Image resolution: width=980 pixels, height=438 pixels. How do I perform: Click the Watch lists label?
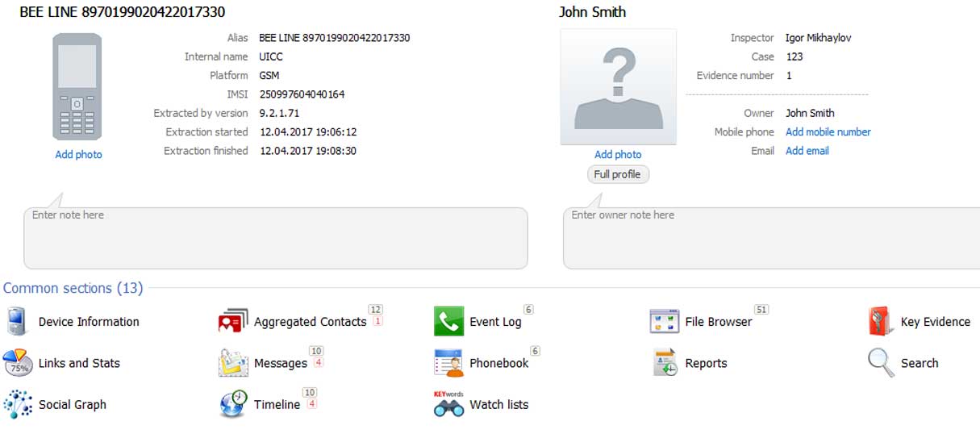click(499, 405)
